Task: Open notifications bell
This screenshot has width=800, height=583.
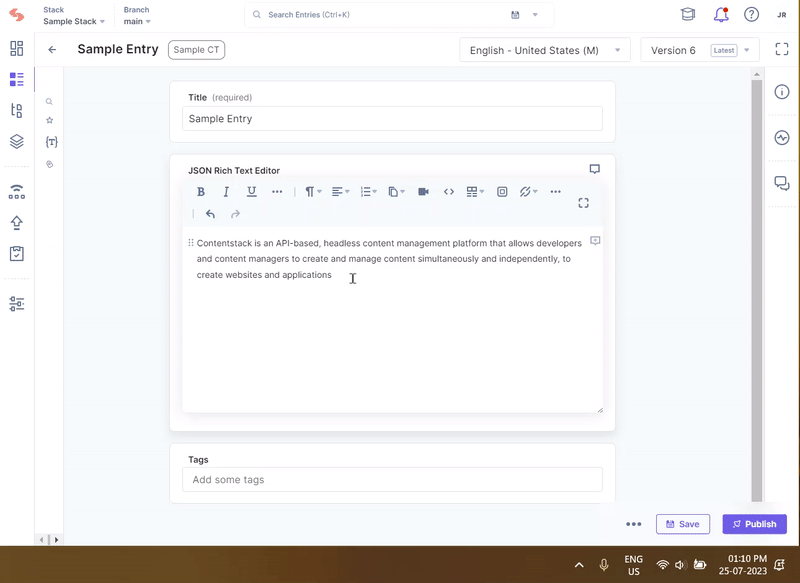Action: click(721, 14)
